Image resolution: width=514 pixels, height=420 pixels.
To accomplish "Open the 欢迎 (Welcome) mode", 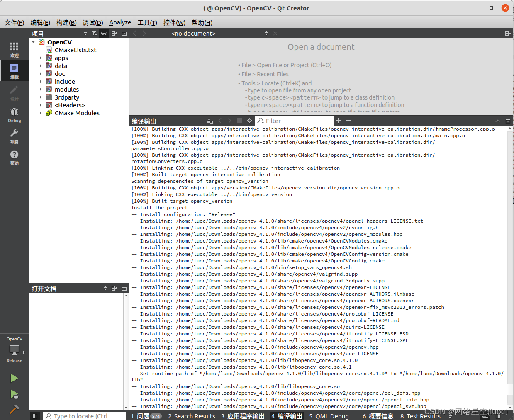I will point(14,49).
